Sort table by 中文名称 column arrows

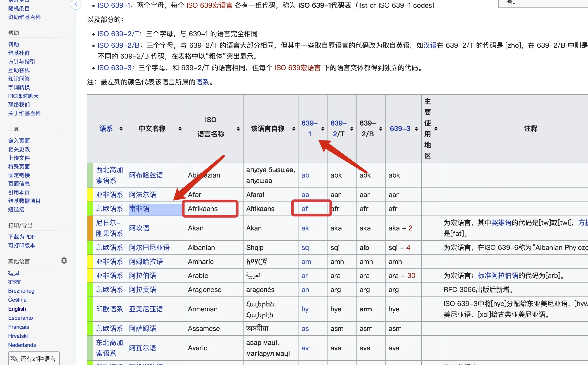coord(180,129)
